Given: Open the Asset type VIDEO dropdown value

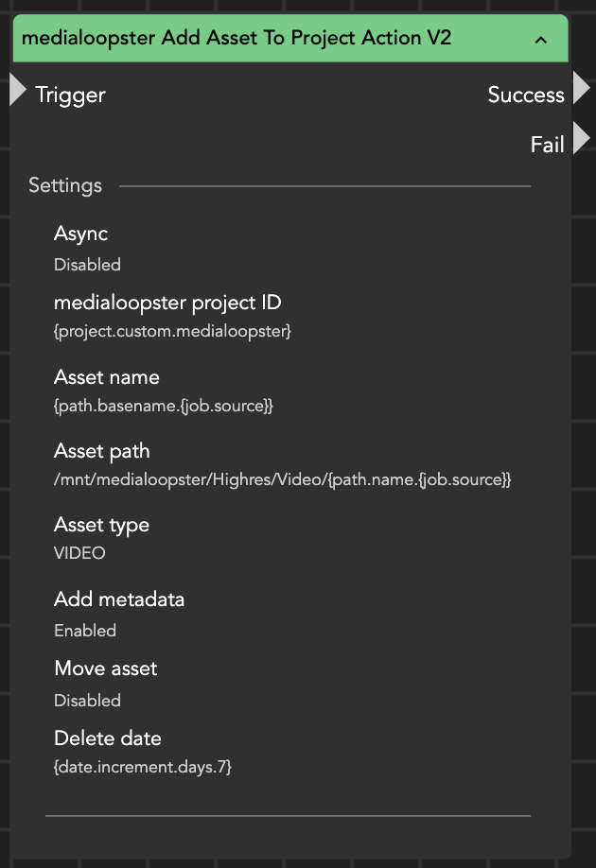Looking at the screenshot, I should click(x=79, y=553).
